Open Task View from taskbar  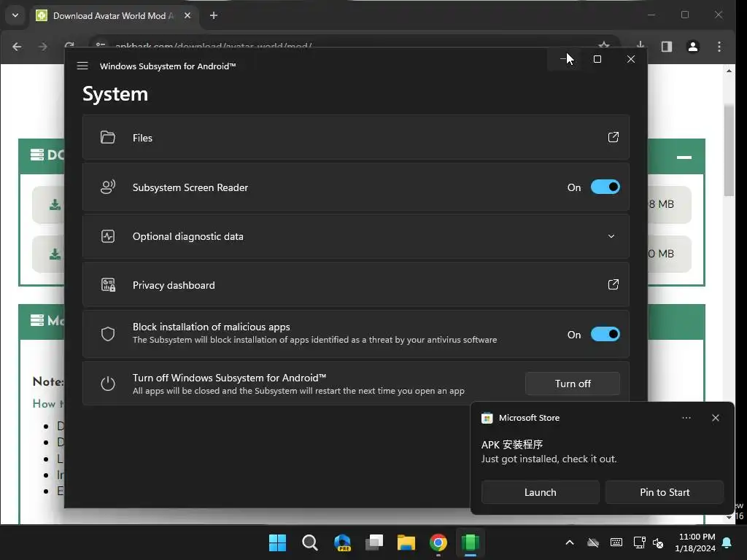click(374, 542)
